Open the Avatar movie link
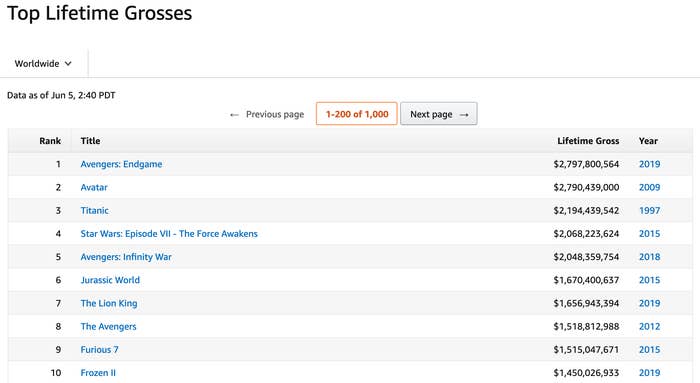This screenshot has height=383, width=700. point(94,187)
